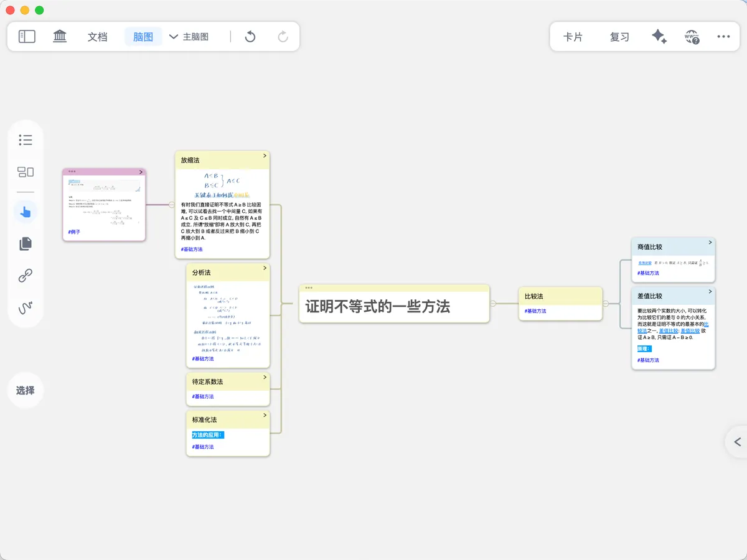Open arrow on 标准化法 card
The image size is (747, 560).
[x=265, y=415]
